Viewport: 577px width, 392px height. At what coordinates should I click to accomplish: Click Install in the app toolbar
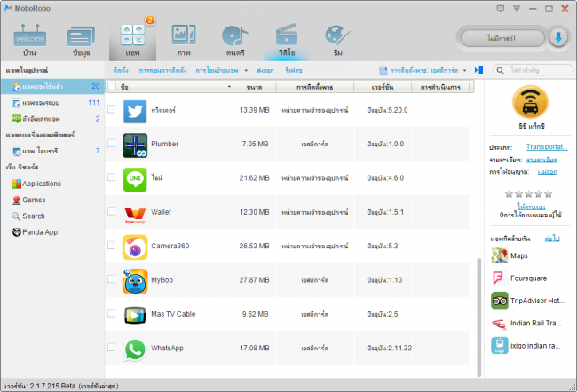[x=121, y=70]
